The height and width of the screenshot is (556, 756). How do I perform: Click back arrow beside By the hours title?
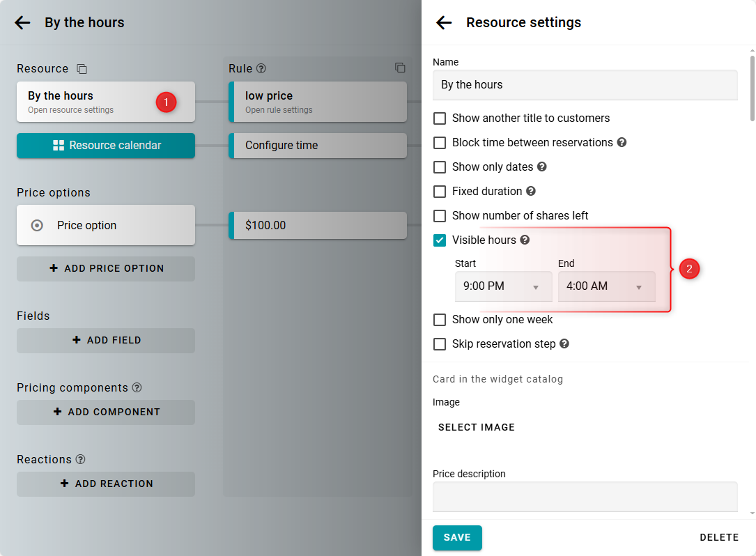tap(22, 22)
